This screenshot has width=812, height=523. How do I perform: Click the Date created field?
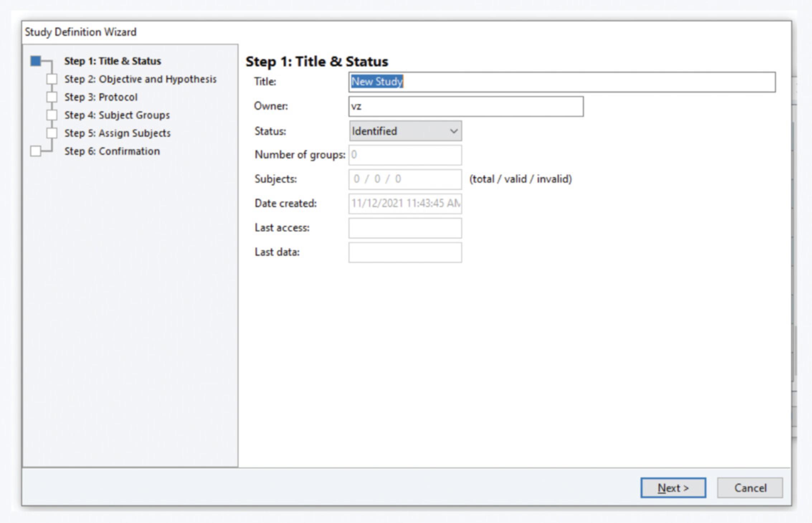[x=405, y=204]
